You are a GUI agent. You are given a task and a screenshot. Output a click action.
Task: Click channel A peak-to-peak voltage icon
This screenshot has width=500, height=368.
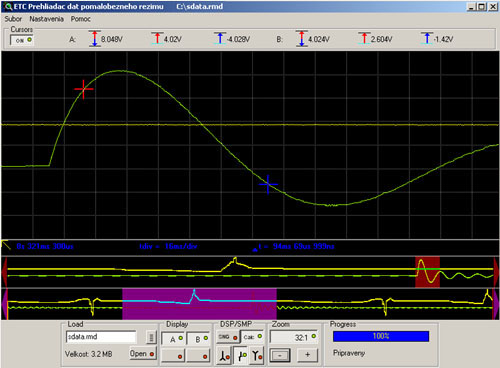point(95,39)
